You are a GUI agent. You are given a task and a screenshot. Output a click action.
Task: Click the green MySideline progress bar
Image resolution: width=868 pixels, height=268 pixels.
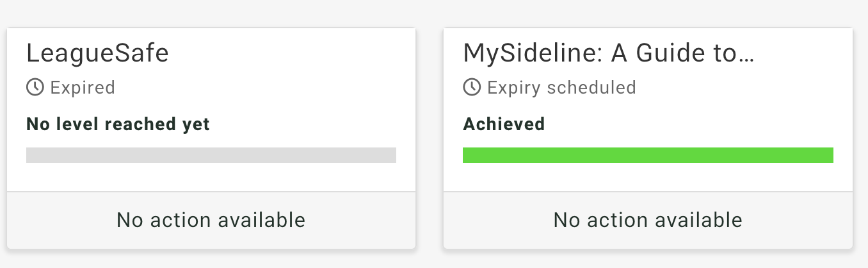tap(648, 155)
